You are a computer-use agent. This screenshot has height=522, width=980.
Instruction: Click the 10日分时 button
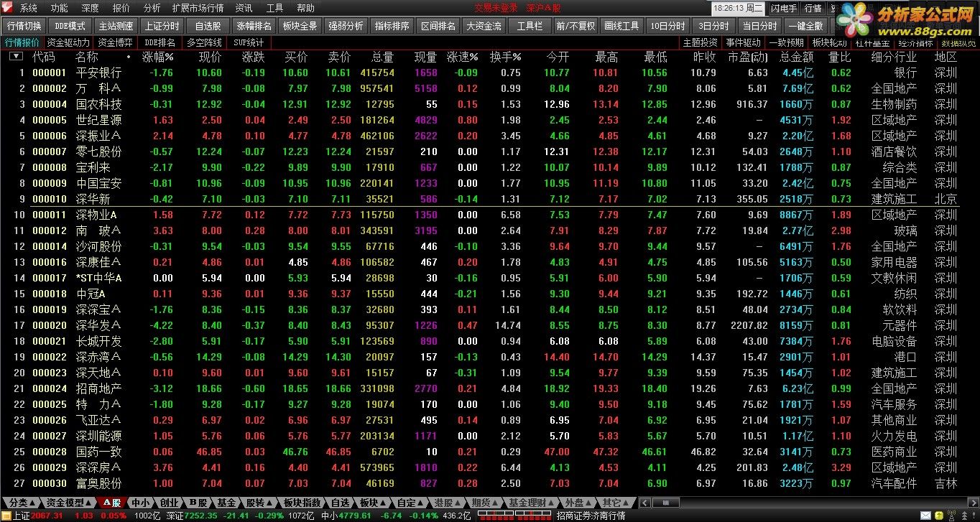point(667,26)
